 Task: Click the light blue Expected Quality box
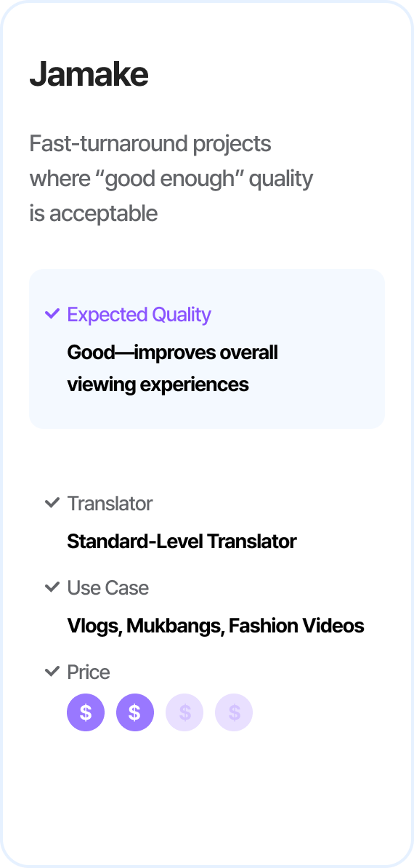coord(207,349)
